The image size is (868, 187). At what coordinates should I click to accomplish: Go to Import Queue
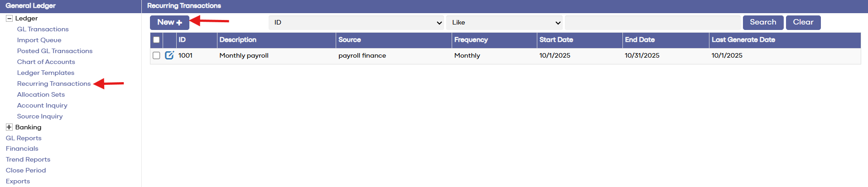pyautogui.click(x=39, y=40)
